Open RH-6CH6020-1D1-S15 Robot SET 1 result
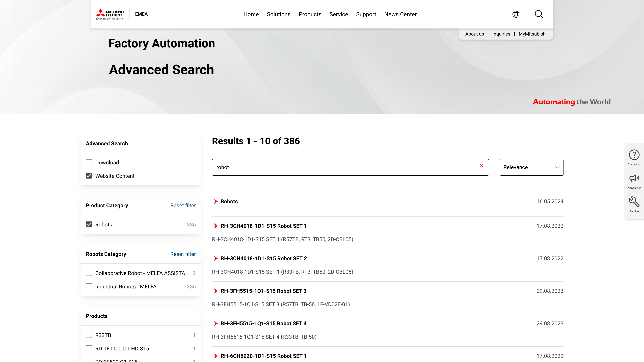The width and height of the screenshot is (644, 362). coord(263,356)
